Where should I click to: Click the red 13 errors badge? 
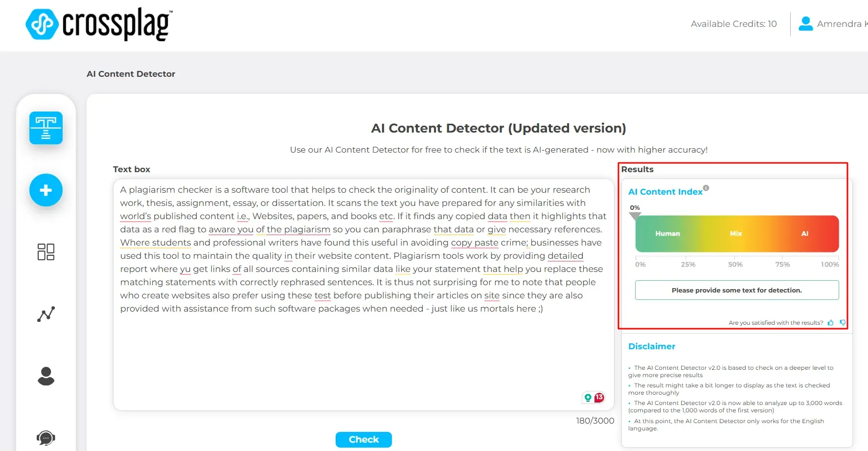point(599,398)
